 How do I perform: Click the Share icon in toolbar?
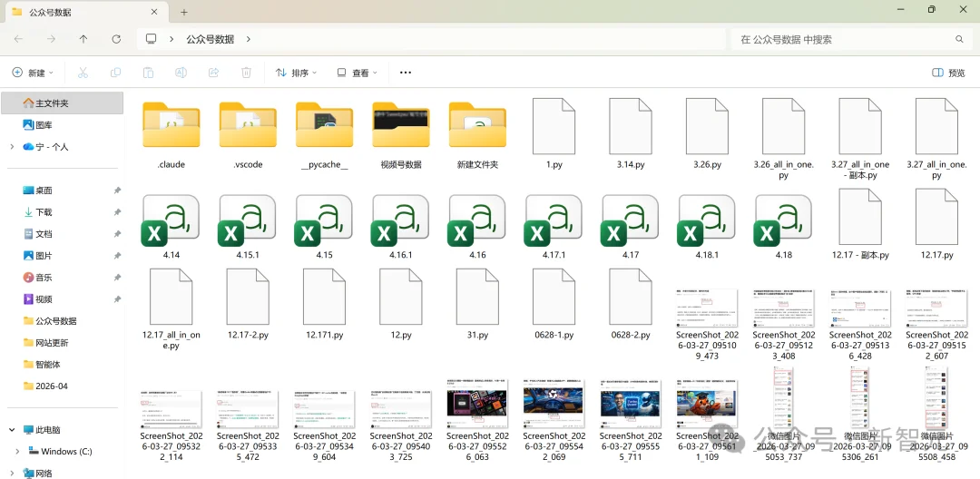213,73
